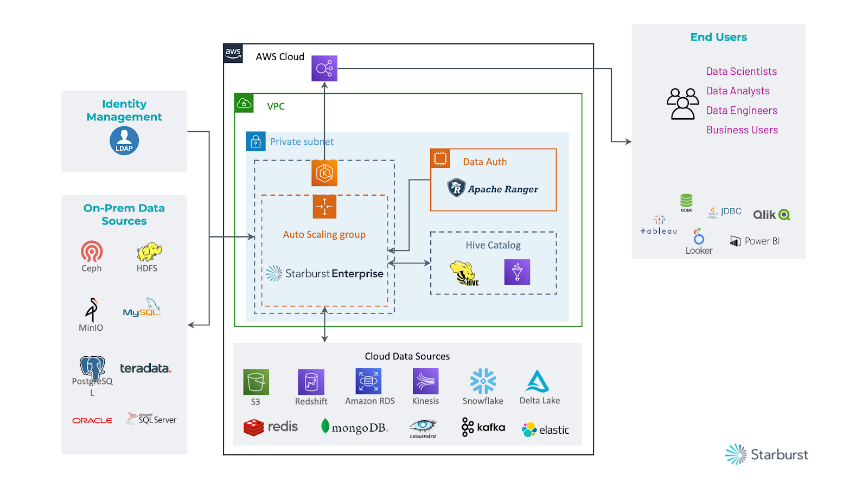Click the Private subnet label
868x488 pixels.
click(302, 142)
